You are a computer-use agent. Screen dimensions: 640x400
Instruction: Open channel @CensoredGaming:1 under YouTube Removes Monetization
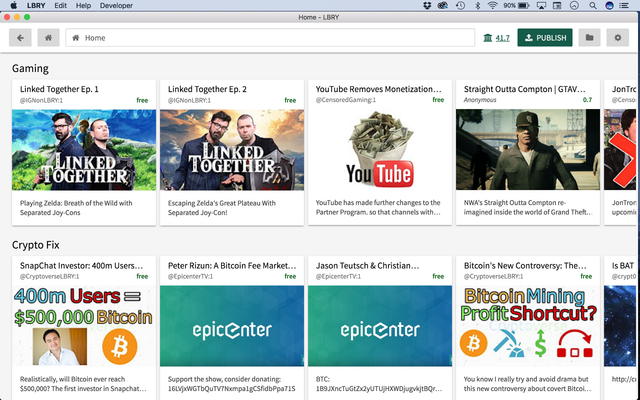pyautogui.click(x=346, y=100)
